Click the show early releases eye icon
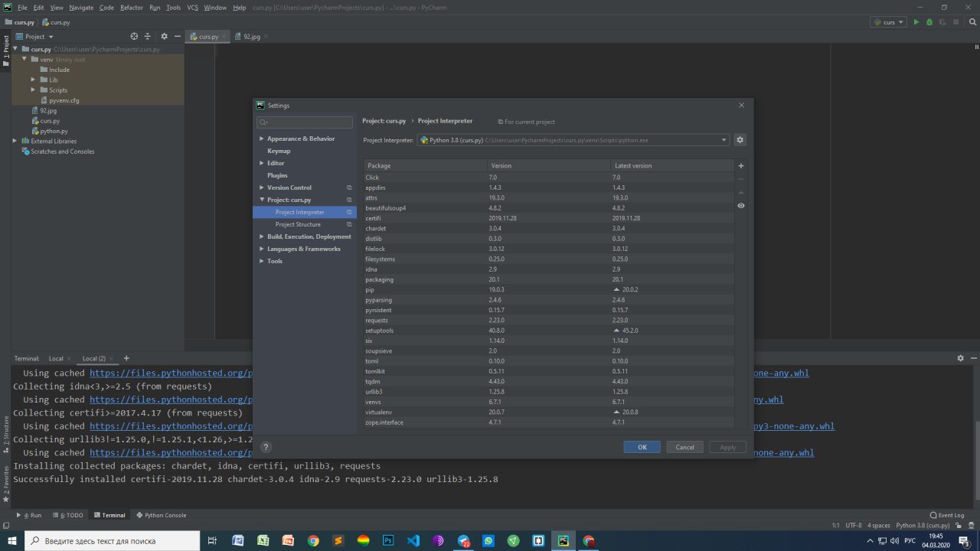Screen dimensions: 980x551 point(740,205)
